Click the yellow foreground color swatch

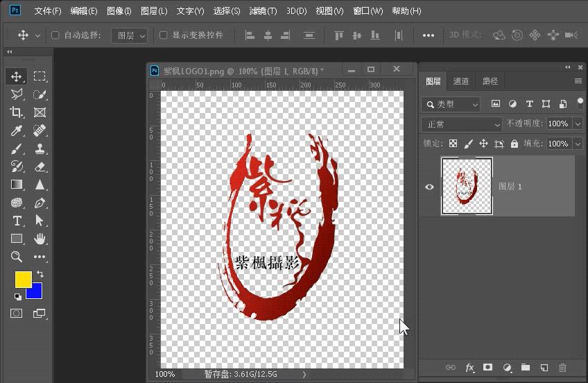click(x=23, y=280)
